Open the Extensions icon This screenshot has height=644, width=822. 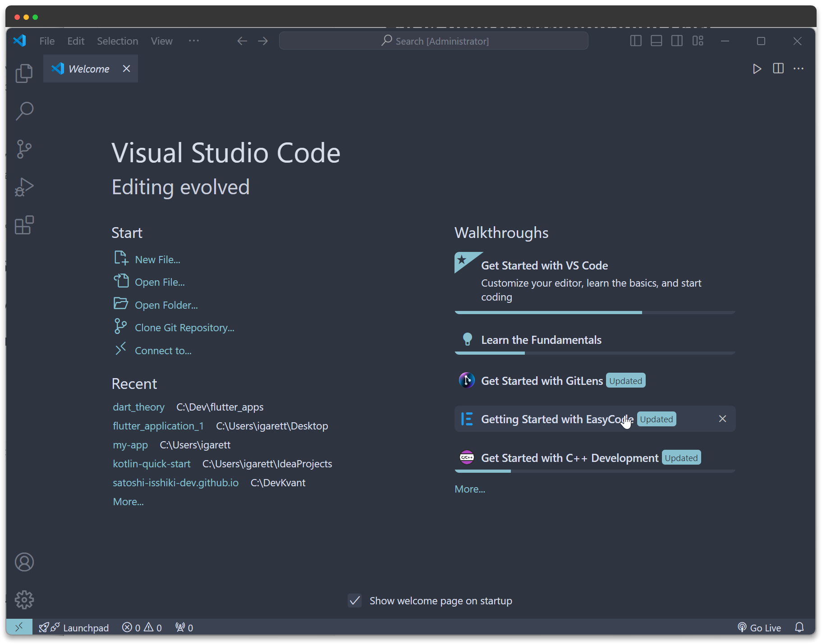[x=24, y=225]
